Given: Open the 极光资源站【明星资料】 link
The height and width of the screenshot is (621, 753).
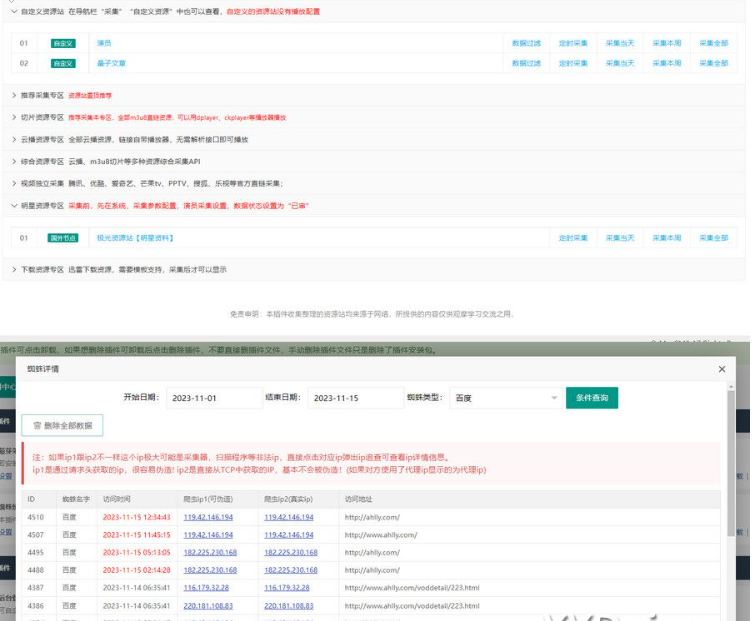Looking at the screenshot, I should [x=135, y=238].
